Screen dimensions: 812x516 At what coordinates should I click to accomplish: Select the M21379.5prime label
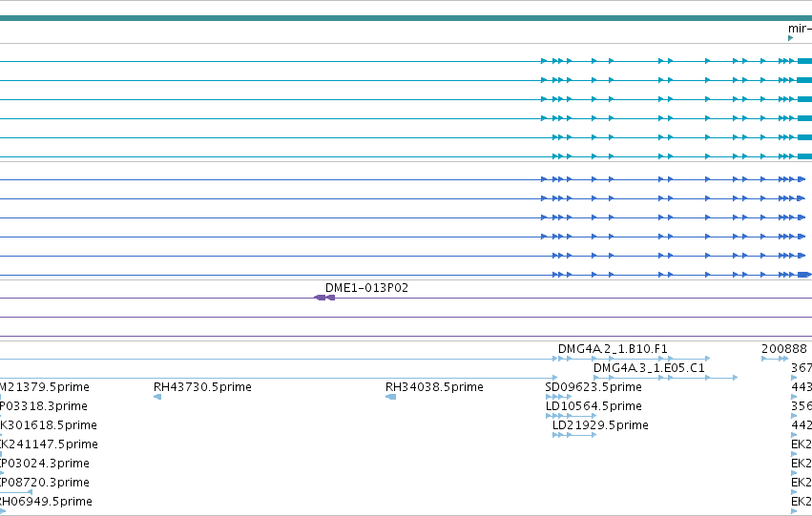tap(45, 387)
